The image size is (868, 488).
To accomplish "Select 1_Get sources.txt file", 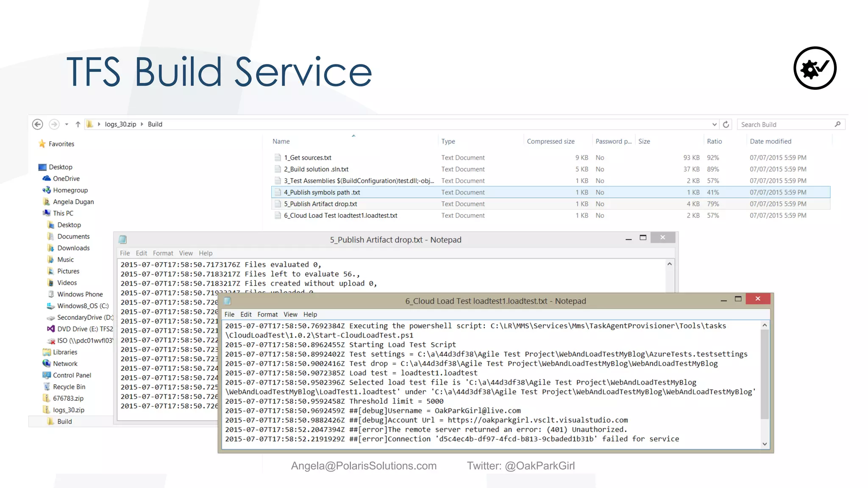I will 308,158.
